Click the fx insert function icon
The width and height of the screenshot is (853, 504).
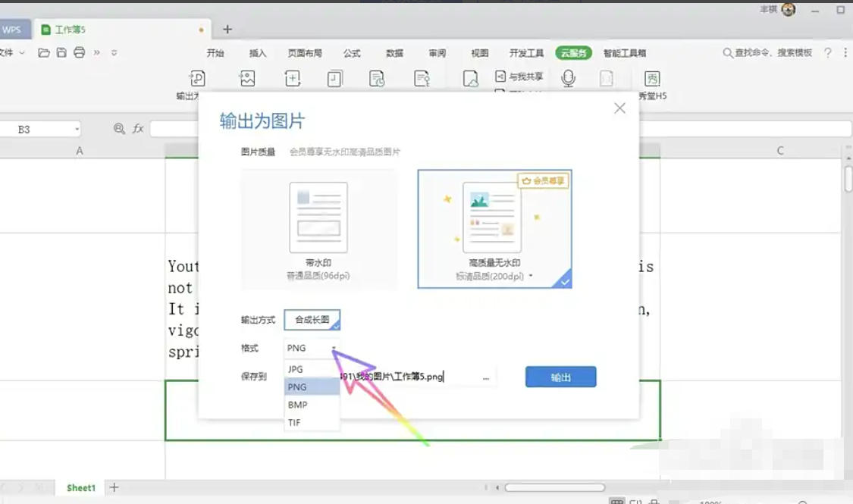pos(136,129)
